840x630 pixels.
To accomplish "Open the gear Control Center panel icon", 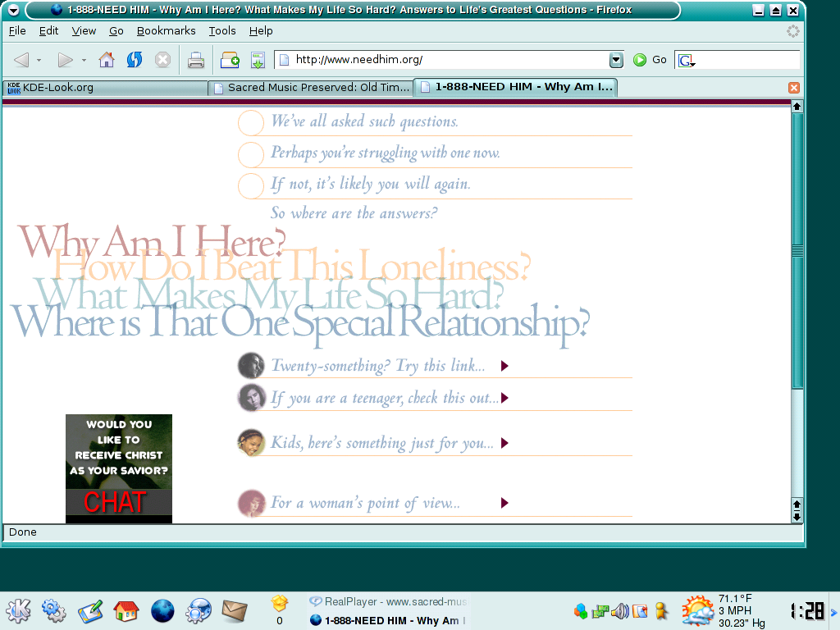I will [53, 610].
